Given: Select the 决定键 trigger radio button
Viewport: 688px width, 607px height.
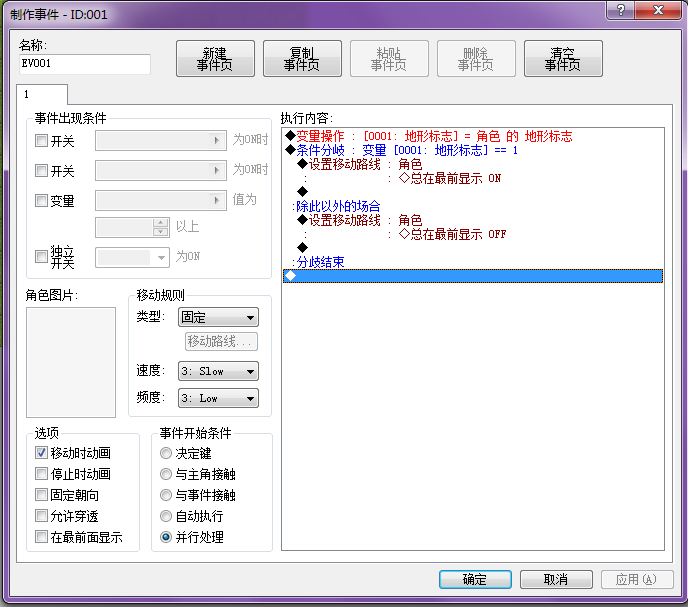Looking at the screenshot, I should point(166,453).
